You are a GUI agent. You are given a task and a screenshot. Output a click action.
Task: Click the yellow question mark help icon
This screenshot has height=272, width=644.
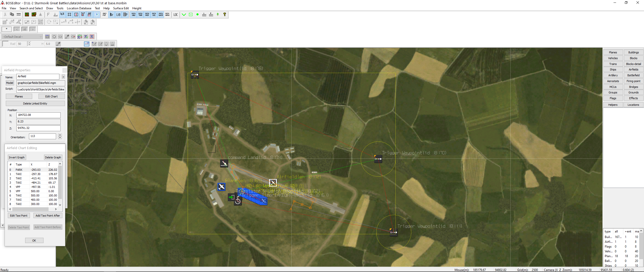225,15
